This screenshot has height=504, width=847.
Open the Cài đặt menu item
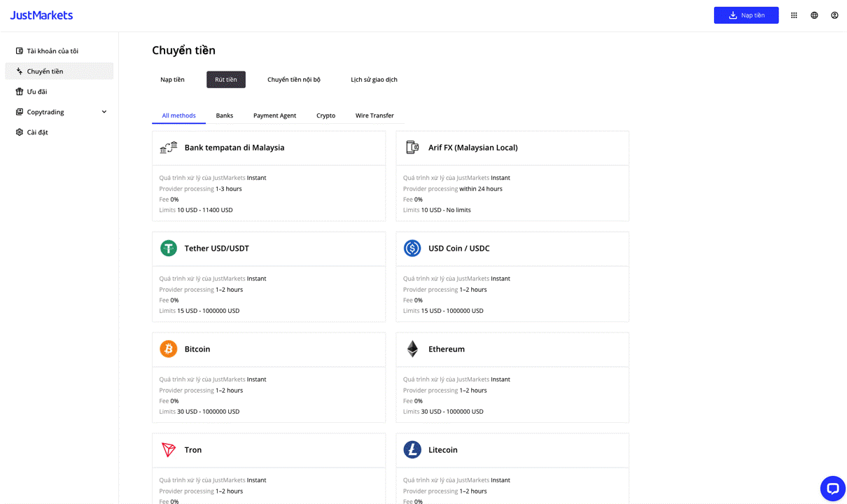[59, 132]
